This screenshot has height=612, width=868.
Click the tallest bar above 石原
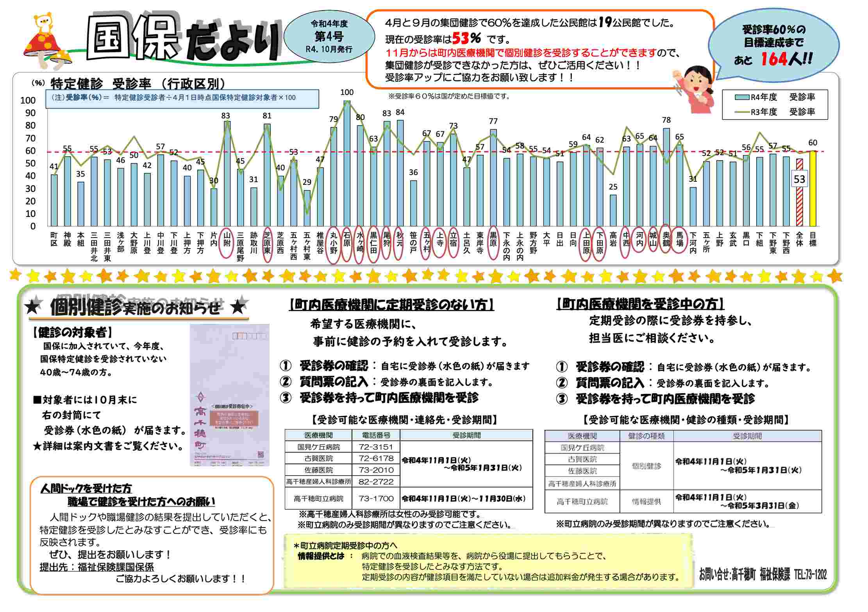pyautogui.click(x=346, y=163)
